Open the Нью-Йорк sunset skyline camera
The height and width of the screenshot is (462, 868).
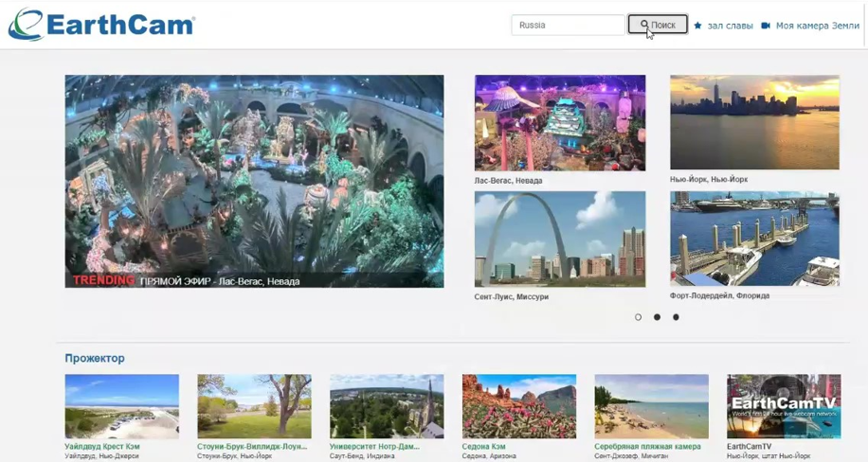(x=754, y=123)
